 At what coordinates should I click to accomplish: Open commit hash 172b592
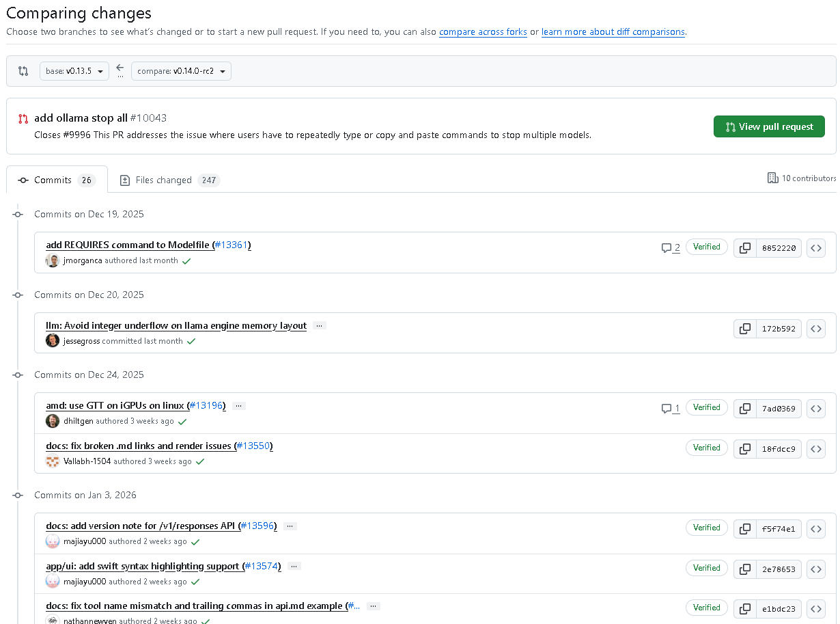click(779, 329)
